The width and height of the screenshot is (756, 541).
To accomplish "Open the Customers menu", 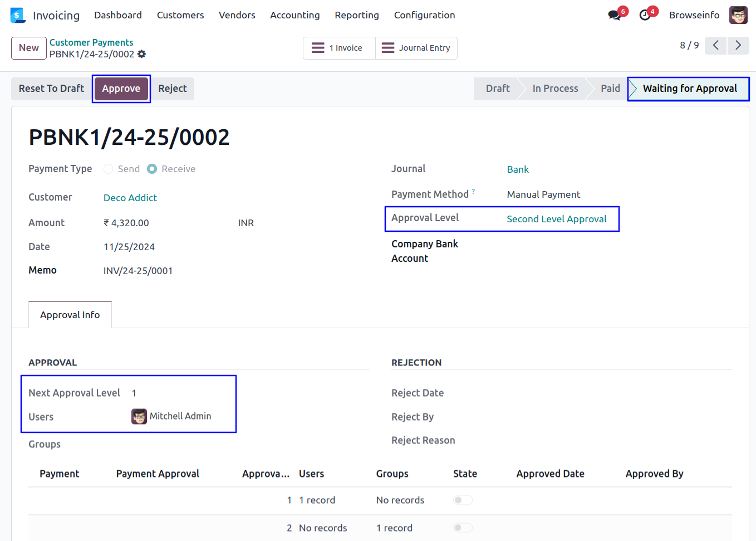I will [x=180, y=15].
